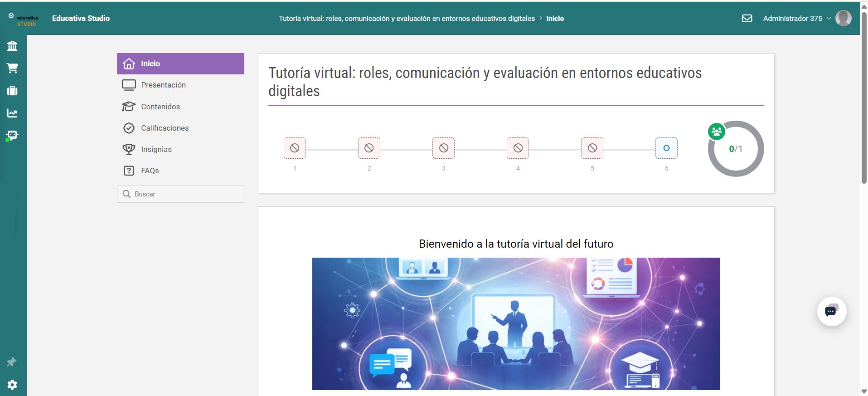Open the chatbot assistant icon in sidebar

click(12, 136)
